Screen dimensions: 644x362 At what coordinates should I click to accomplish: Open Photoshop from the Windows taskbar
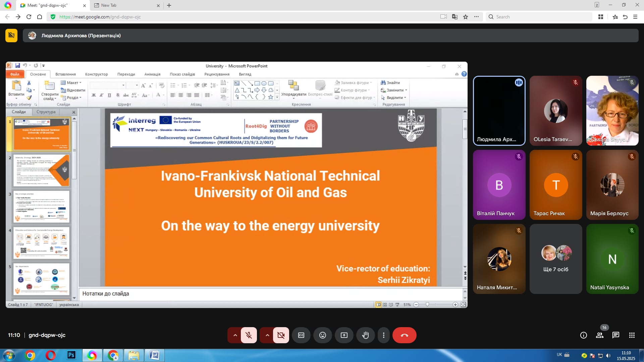pos(71,355)
